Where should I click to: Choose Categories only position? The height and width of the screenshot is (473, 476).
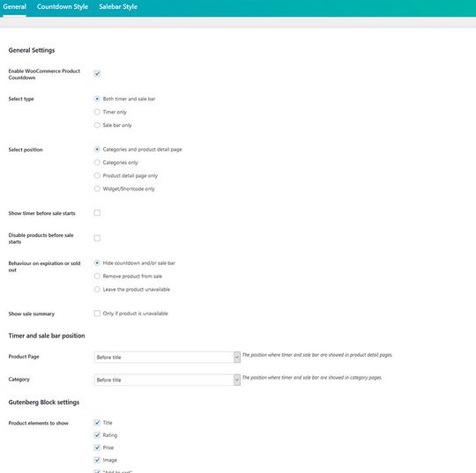point(97,163)
